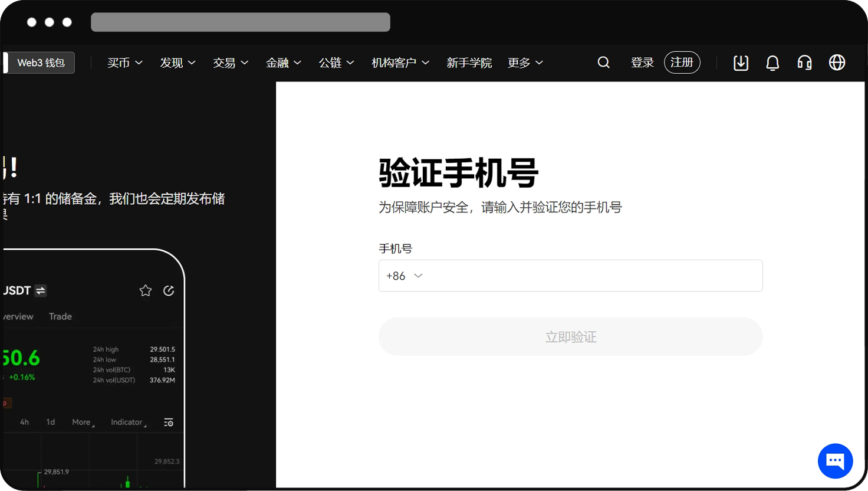This screenshot has width=868, height=491.
Task: Expand the 机构客户 dropdown menu
Action: tap(400, 63)
